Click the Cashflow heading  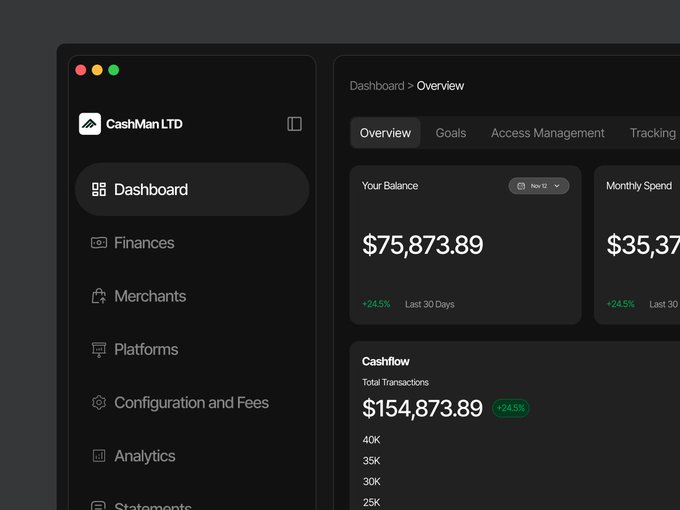pos(386,361)
